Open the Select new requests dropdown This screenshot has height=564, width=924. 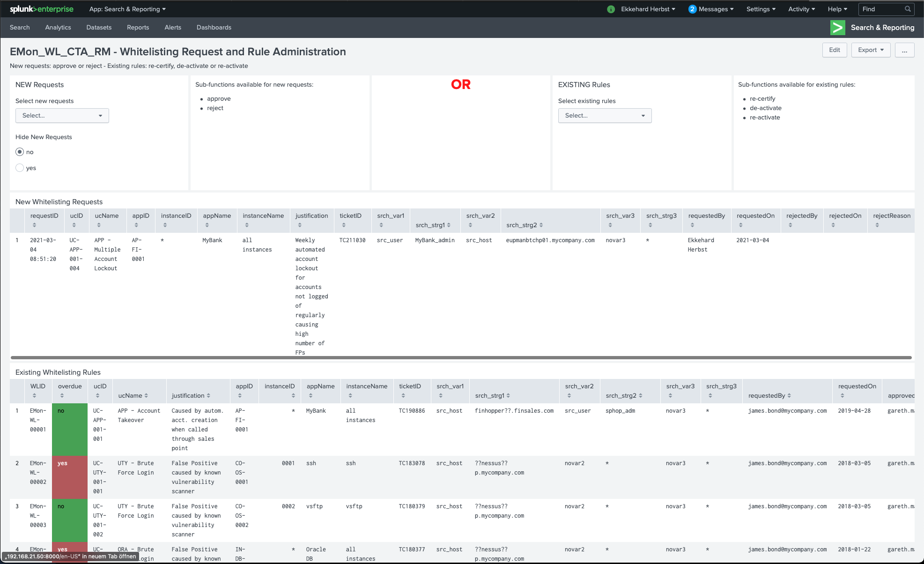pyautogui.click(x=62, y=116)
